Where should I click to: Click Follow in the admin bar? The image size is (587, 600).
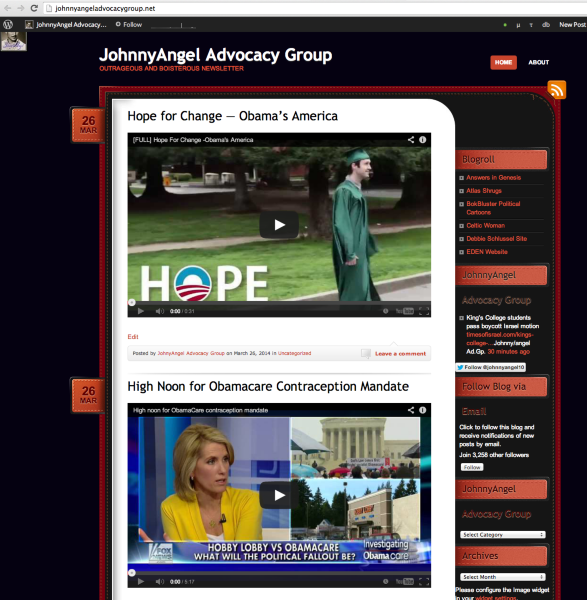click(x=129, y=24)
